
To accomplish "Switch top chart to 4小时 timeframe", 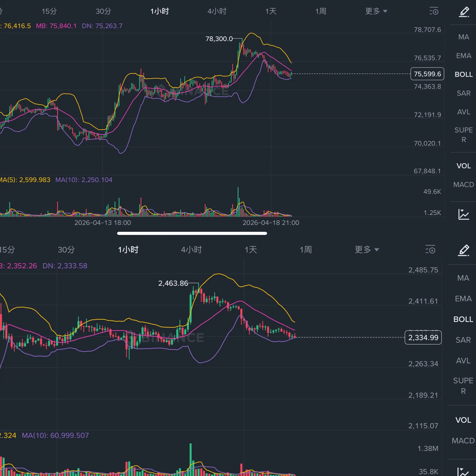I will pyautogui.click(x=217, y=11).
